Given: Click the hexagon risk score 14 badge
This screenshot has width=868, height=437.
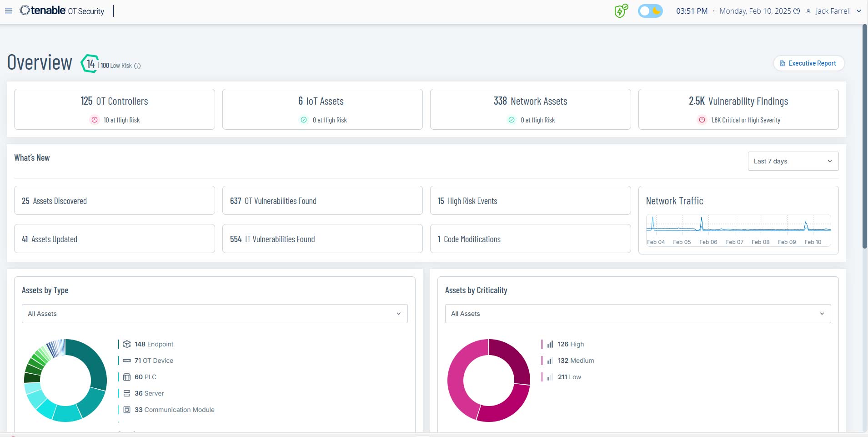Looking at the screenshot, I should point(90,63).
